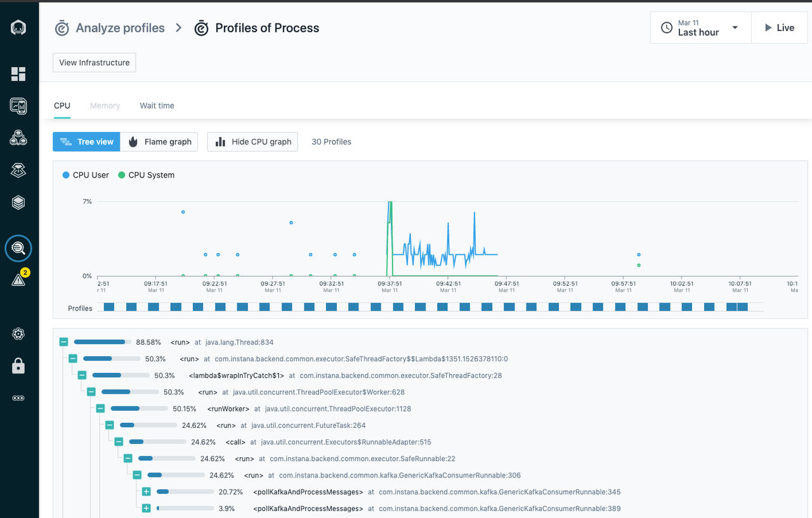Open the events warning icon with badge
This screenshot has height=518, width=812.
(x=18, y=279)
